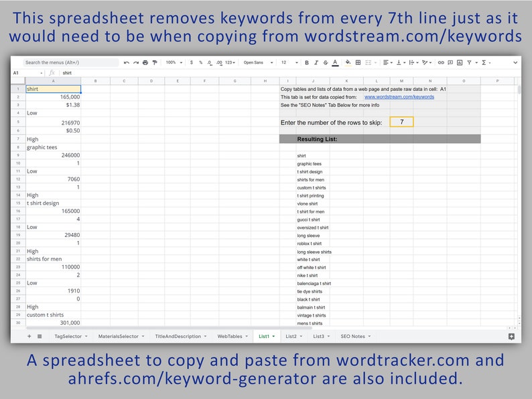Open the text rotation dropdown
Screen dimensions: 532x399
[427, 62]
